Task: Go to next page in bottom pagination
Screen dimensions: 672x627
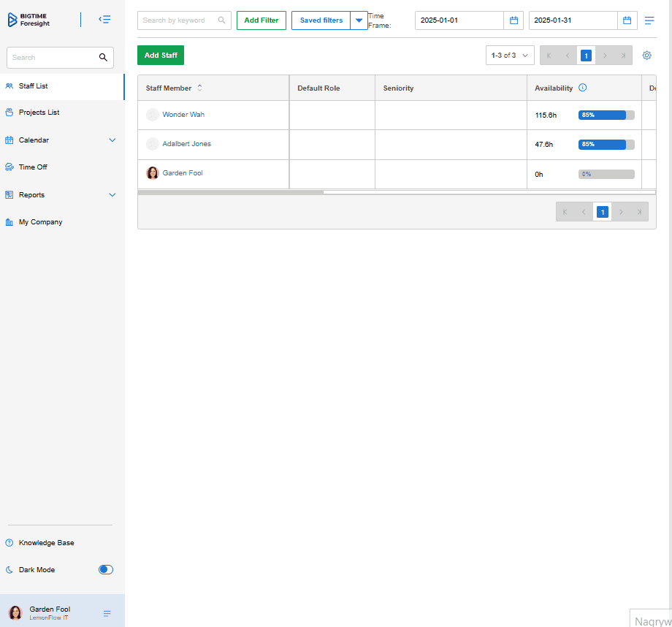Action: (621, 212)
